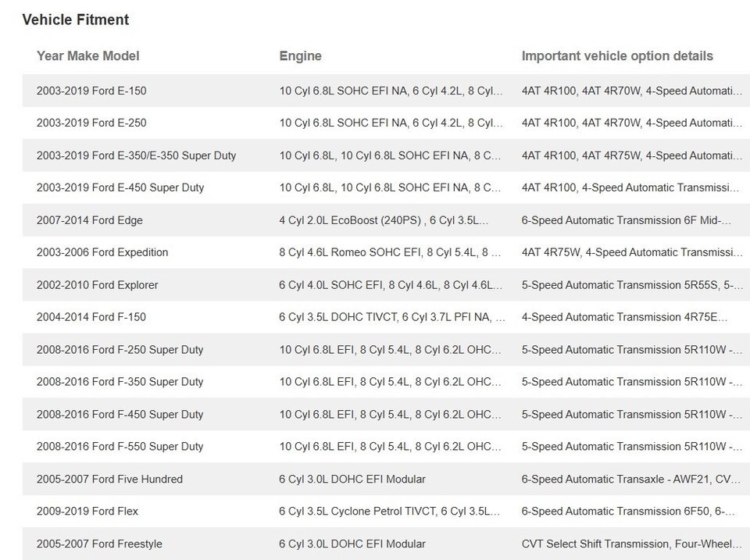Click the Important vehicle option details header
The image size is (750, 560).
(617, 56)
